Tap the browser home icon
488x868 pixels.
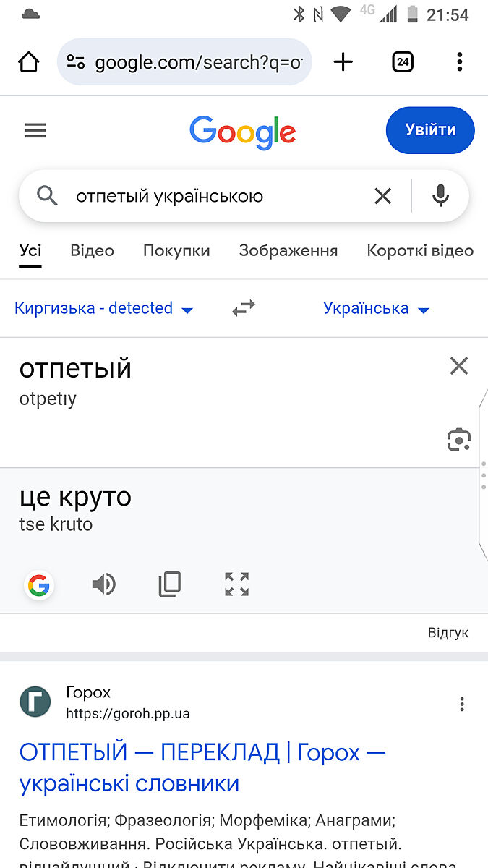(29, 62)
